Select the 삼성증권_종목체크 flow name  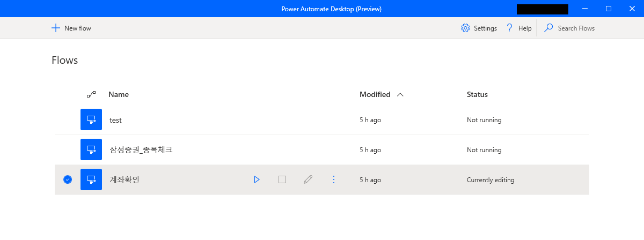pos(141,150)
